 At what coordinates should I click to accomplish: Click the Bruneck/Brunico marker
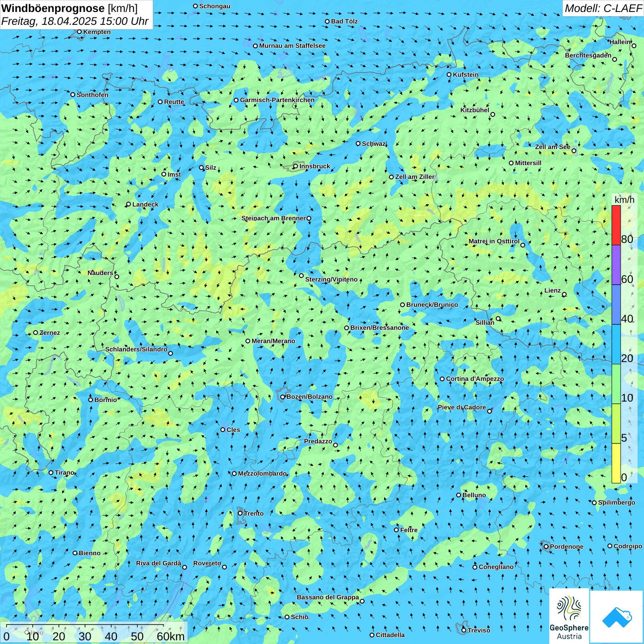pyautogui.click(x=402, y=305)
